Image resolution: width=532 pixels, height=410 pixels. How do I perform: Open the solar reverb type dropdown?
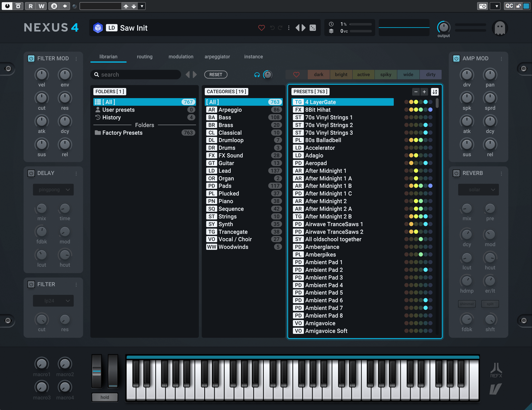[x=478, y=190]
